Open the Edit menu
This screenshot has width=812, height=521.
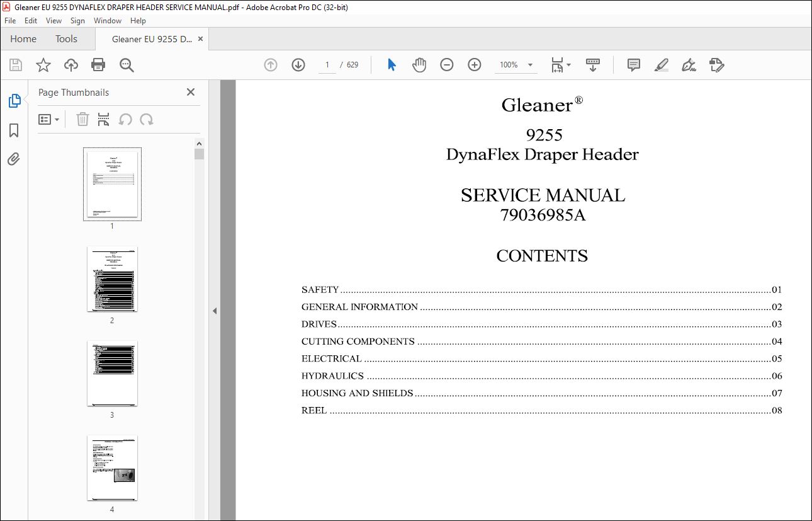31,21
